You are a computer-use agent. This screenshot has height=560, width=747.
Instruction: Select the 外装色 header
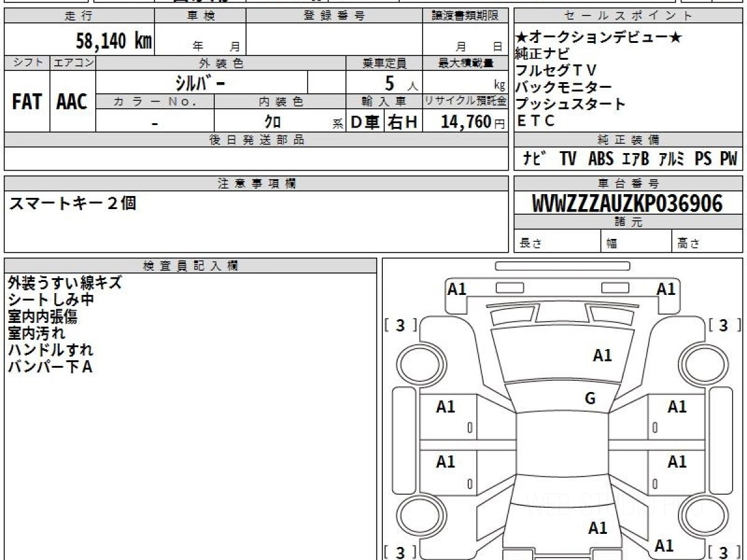pyautogui.click(x=221, y=63)
